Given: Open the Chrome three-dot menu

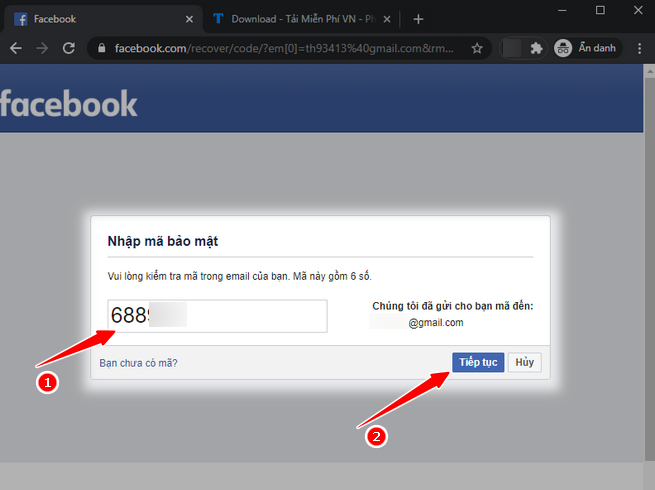Looking at the screenshot, I should (x=640, y=48).
